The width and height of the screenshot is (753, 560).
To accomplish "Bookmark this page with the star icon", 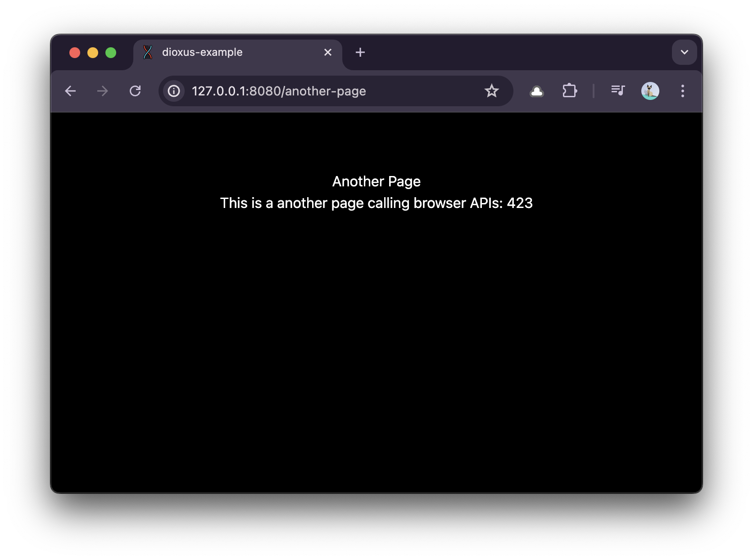I will coord(491,91).
